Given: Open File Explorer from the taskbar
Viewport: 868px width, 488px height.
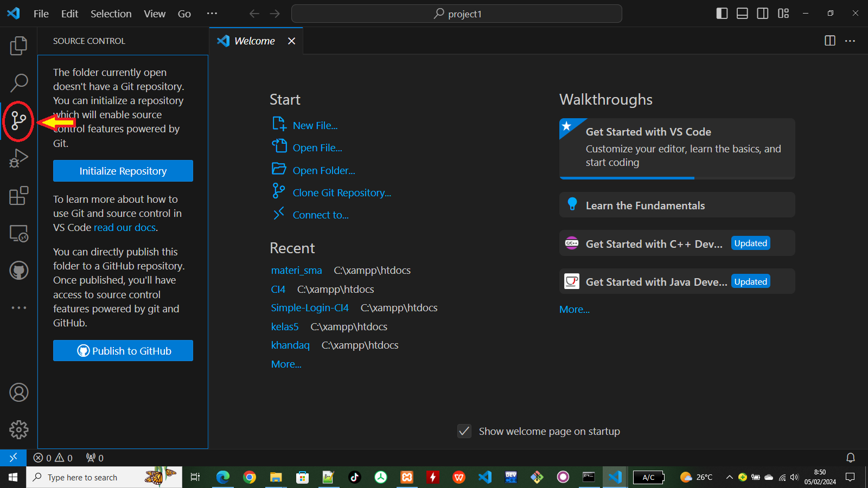Looking at the screenshot, I should click(x=276, y=477).
